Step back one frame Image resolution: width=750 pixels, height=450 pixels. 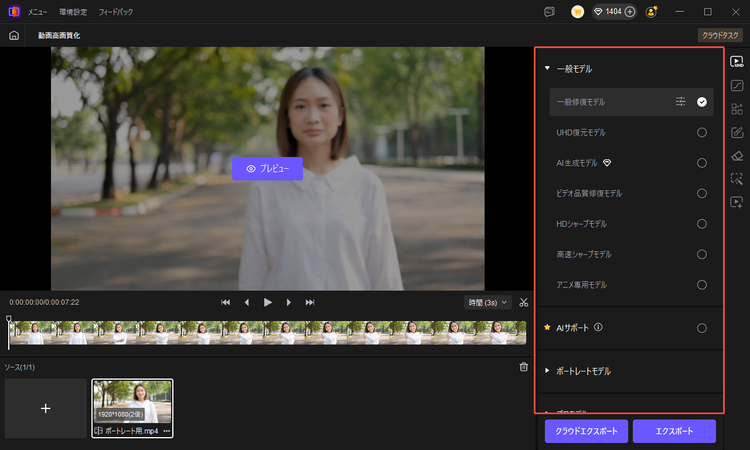pyautogui.click(x=246, y=302)
